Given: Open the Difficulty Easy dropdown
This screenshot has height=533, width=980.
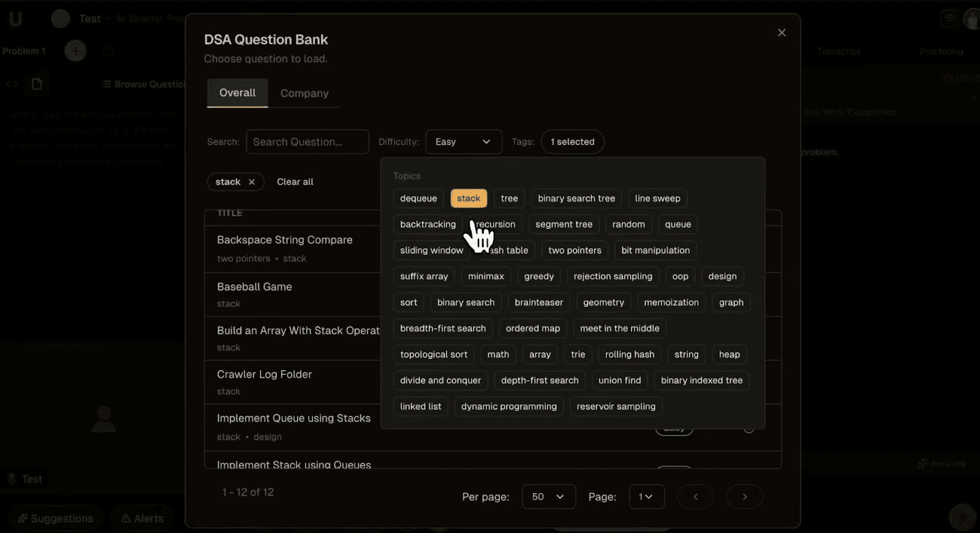Looking at the screenshot, I should pos(464,142).
